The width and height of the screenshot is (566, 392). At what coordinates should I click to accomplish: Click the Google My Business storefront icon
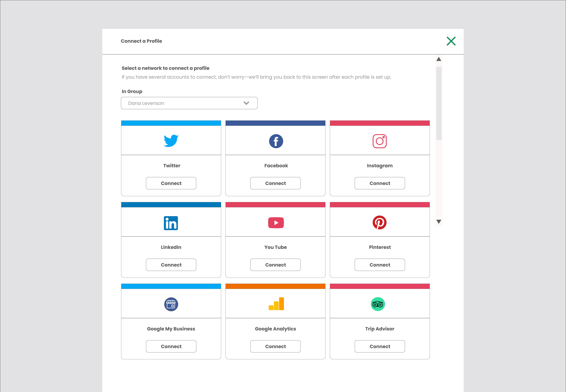(x=171, y=304)
